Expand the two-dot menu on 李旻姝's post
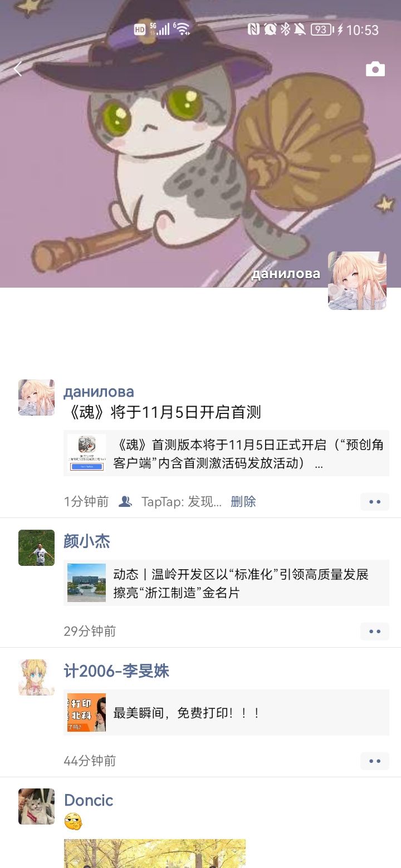401x868 pixels. tap(375, 761)
